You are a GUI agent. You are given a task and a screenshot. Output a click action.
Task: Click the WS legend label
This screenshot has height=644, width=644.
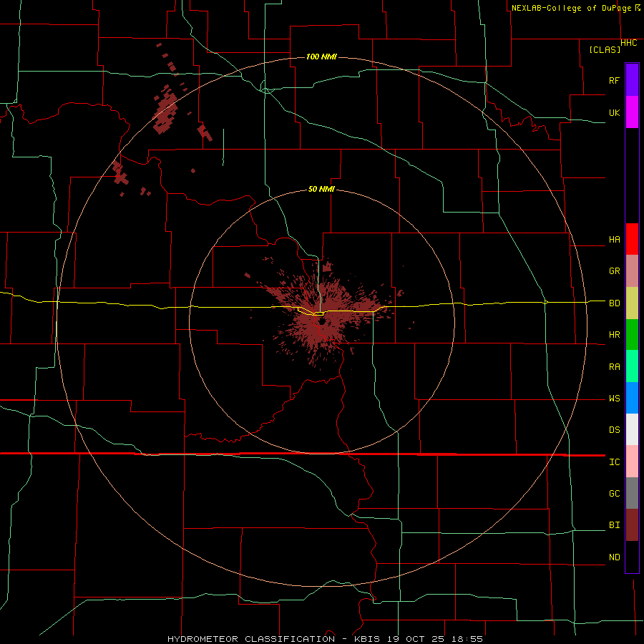click(x=614, y=398)
